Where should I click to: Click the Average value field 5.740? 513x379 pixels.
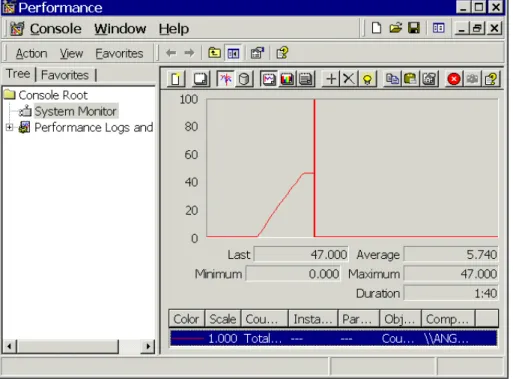[451, 255]
